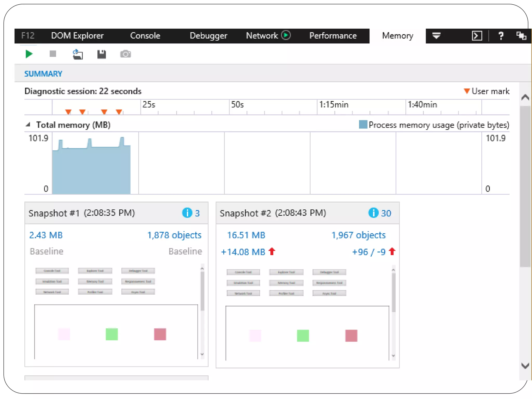Click the import profiling session icon

pyautogui.click(x=77, y=54)
